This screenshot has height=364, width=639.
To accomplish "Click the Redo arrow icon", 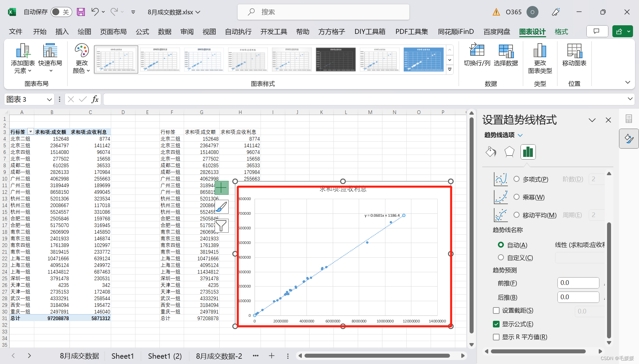I will (114, 12).
